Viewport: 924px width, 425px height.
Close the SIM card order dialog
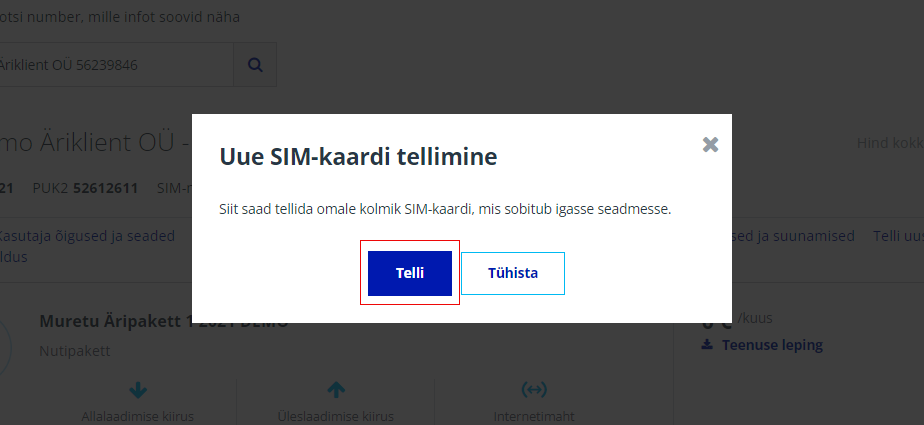click(x=711, y=145)
